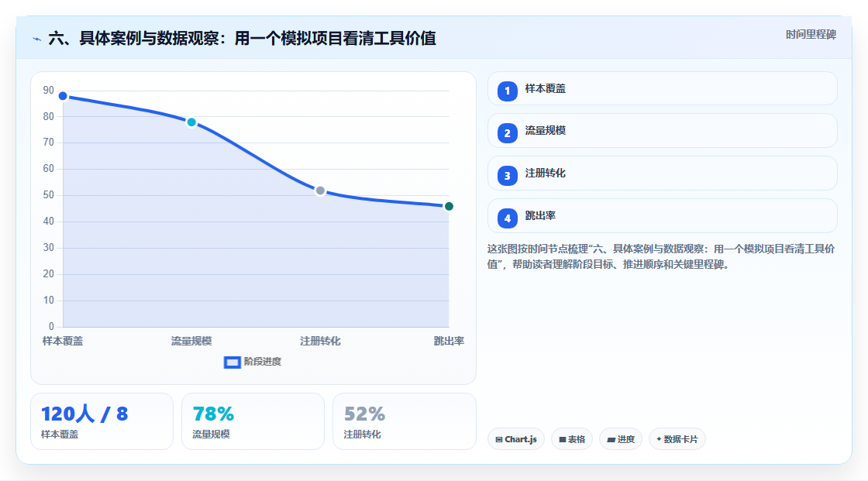The image size is (868, 481).
Task: Click the description paragraph starting 这张图按时间节点
Action: tap(661, 256)
